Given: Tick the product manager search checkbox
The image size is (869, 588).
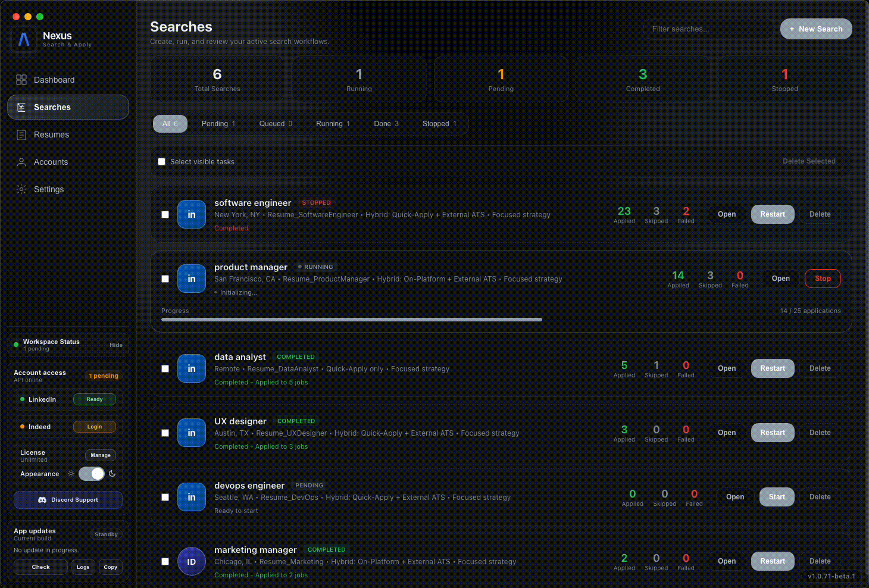Looking at the screenshot, I should click(165, 279).
